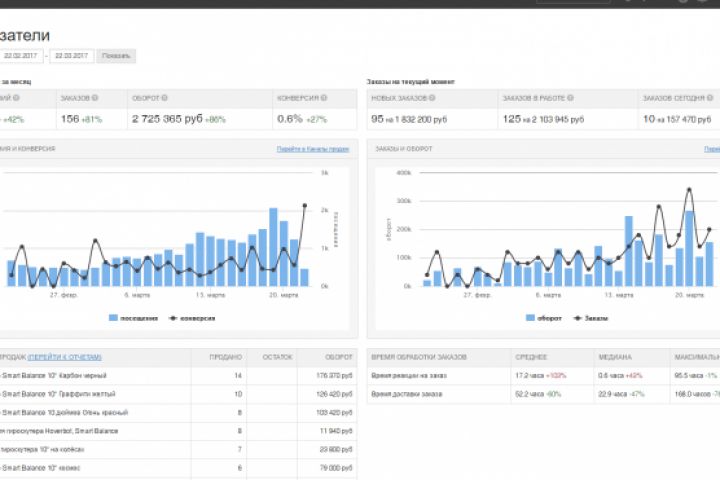Follow the ПЕРЕЙТИ К ОТЧЕТАМ link
The height and width of the screenshot is (480, 720).
click(x=65, y=357)
